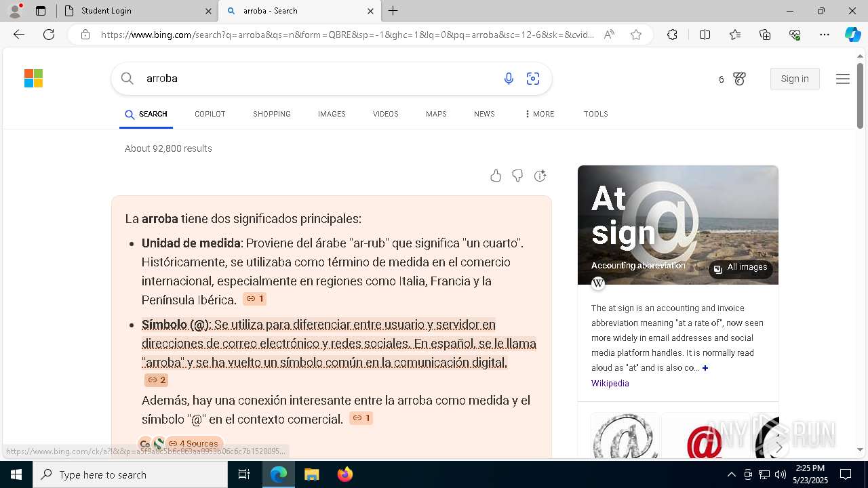This screenshot has height=488, width=868.
Task: Open the Collections icon
Action: 765,35
